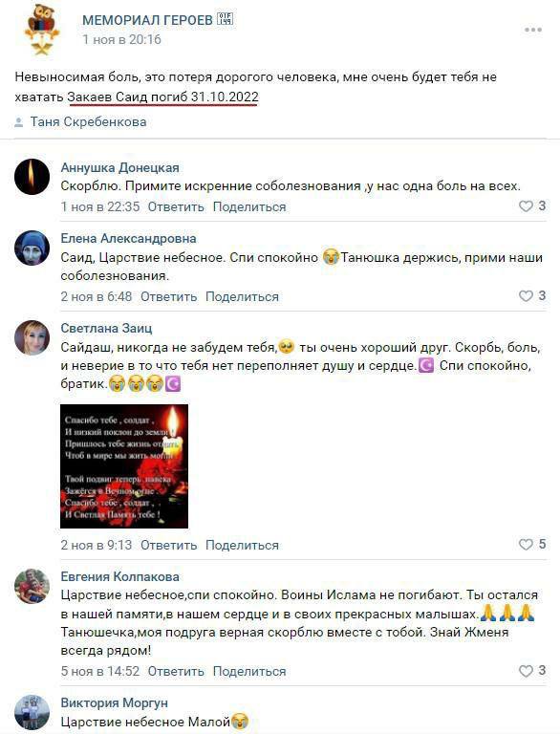Reply to Аннушка Донецкая's comment
Viewport: 560px width, 734px height.
(176, 206)
